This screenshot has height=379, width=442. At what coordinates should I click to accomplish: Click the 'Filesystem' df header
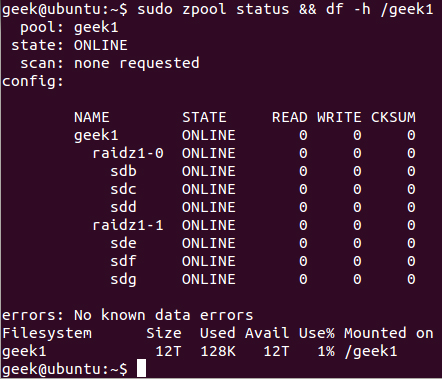coord(47,333)
